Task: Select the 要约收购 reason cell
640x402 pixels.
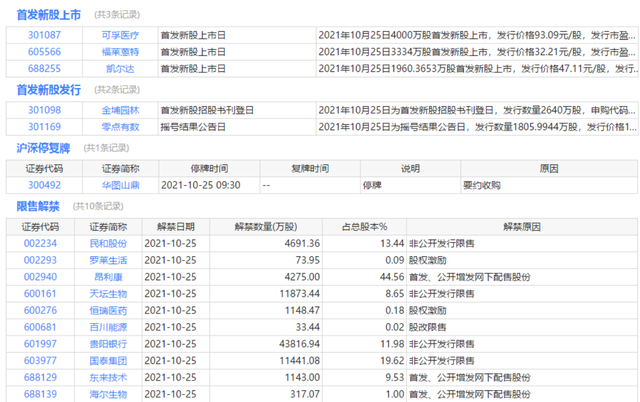Action: (549, 185)
